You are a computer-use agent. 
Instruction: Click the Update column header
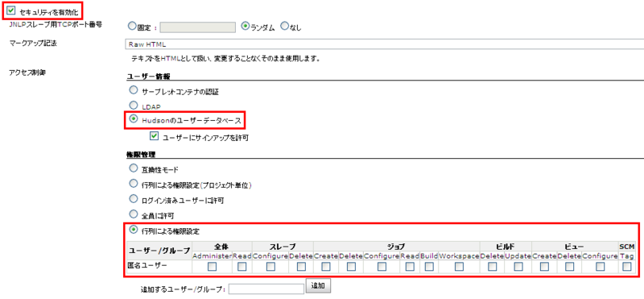tap(518, 255)
